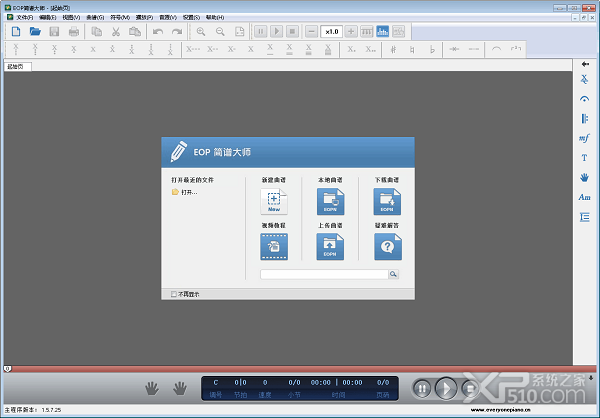Screen dimensions: 600x418
Task: Select the flat accidental symbol
Action: point(432,49)
